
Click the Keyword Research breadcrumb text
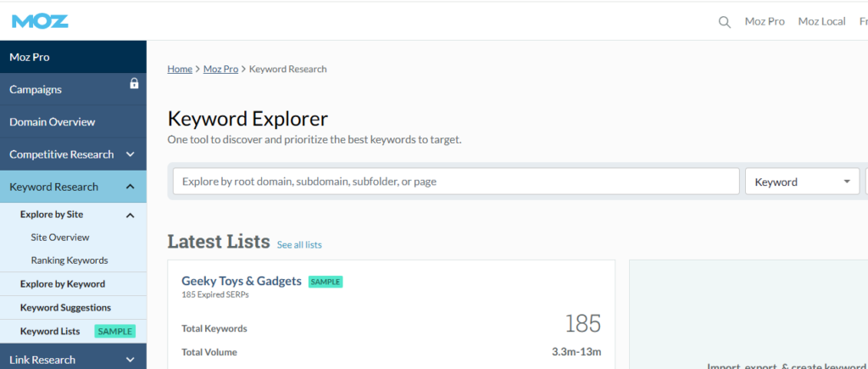(288, 70)
